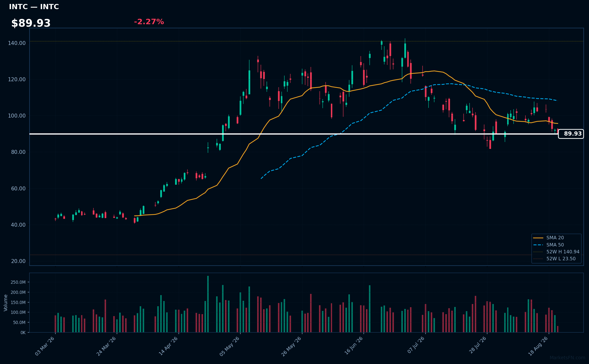Screen dimensions: 589x364
Task: Click the 26 May '26 date label
Action: (291, 346)
